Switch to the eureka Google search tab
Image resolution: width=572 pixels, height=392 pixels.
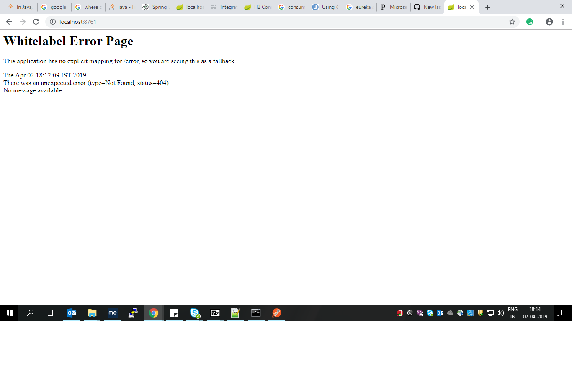pos(359,7)
